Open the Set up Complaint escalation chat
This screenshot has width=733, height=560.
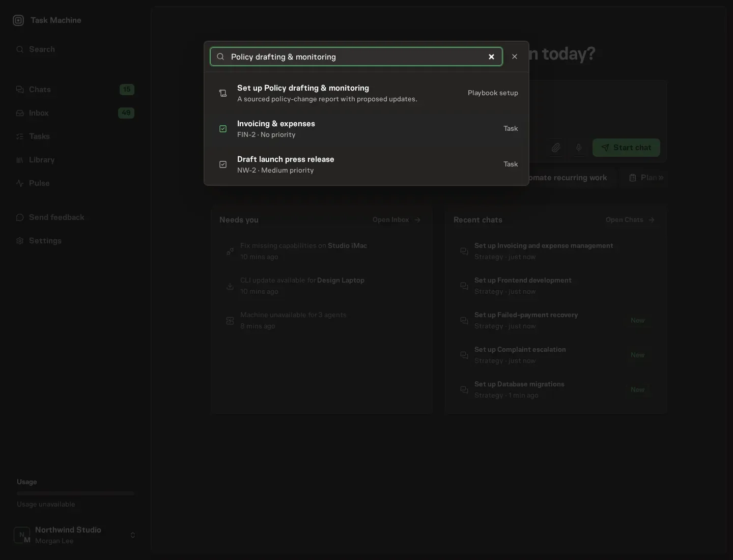pyautogui.click(x=556, y=355)
